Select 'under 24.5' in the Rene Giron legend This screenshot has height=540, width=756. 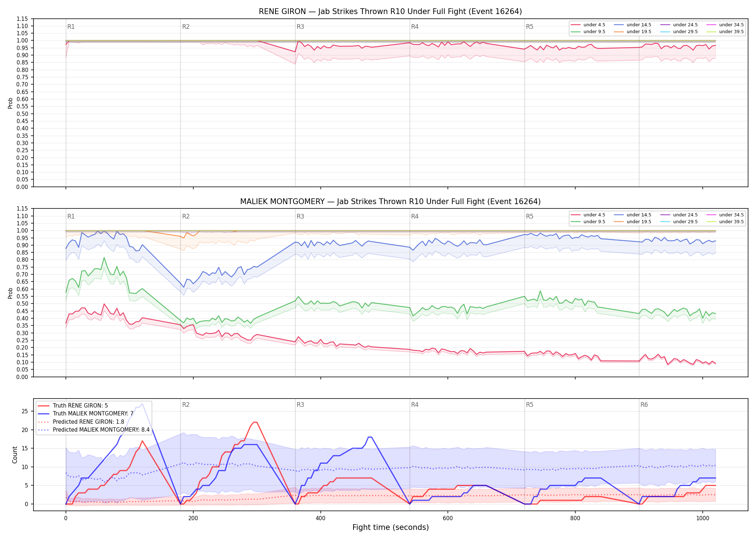(x=679, y=25)
